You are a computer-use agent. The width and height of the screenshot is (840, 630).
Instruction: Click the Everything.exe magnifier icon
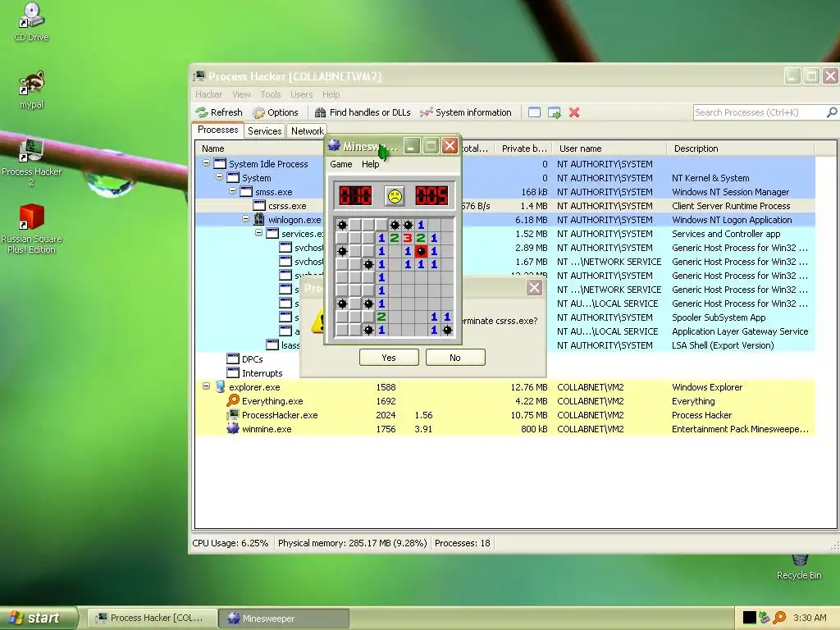(233, 400)
